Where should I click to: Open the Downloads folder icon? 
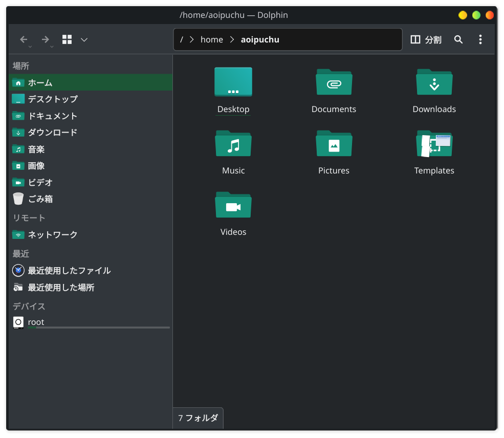click(434, 83)
